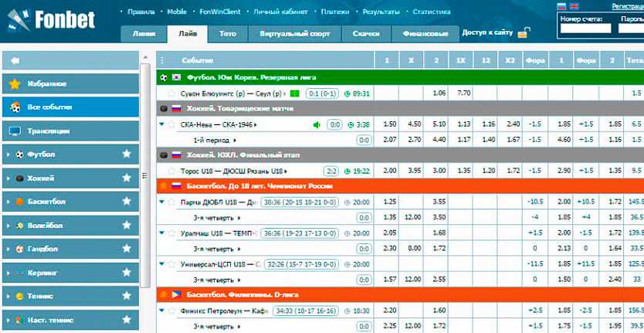Open the Линия tab
Image resolution: width=644 pixels, height=333 pixels.
[144, 34]
